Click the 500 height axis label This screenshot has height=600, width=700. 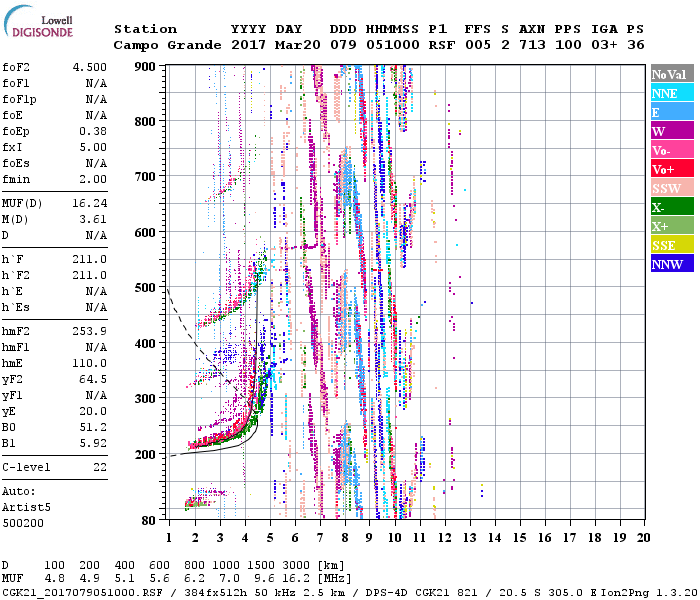[145, 288]
